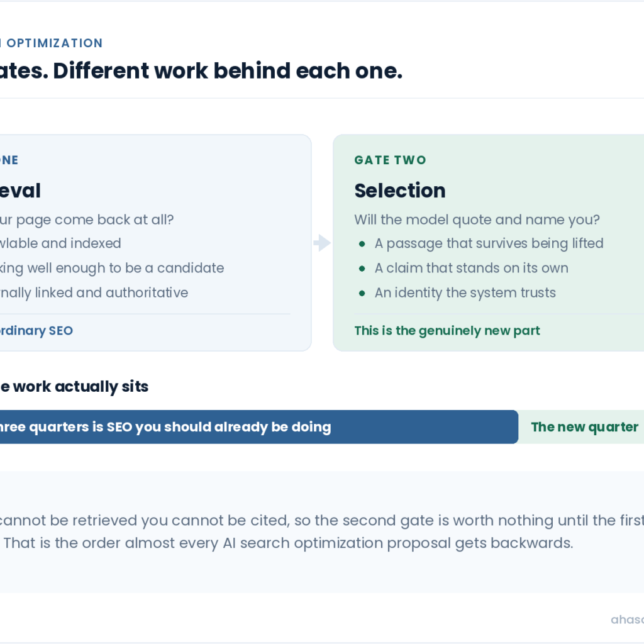Click 'This is the genuinely new part' footer
Image resolution: width=644 pixels, height=644 pixels.
[447, 331]
